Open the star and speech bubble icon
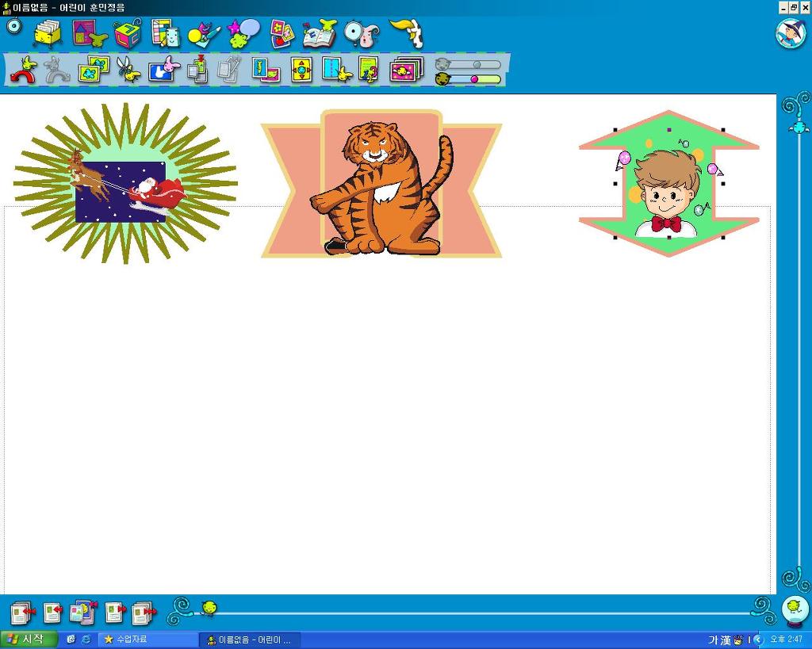This screenshot has width=812, height=649. tap(243, 33)
